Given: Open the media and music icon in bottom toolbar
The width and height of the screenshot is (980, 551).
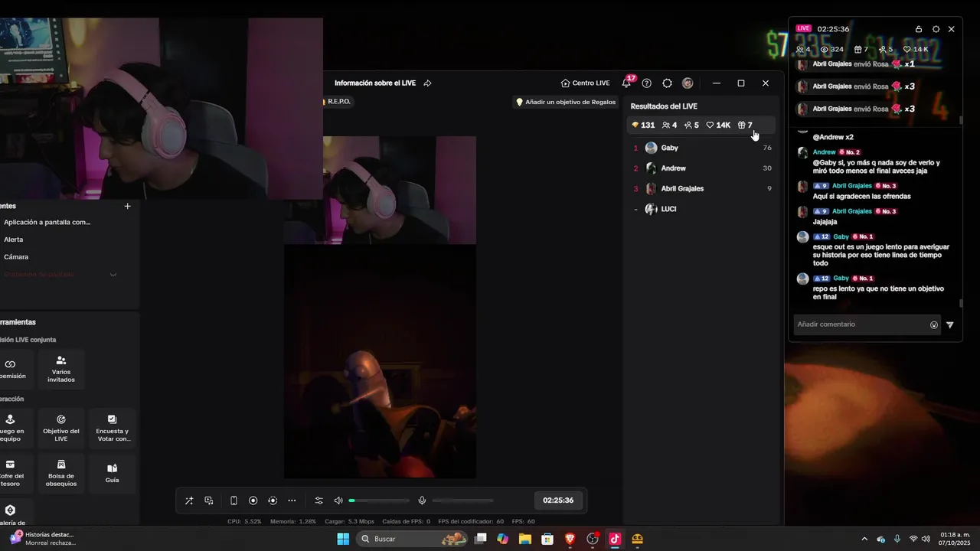Looking at the screenshot, I should [x=209, y=500].
